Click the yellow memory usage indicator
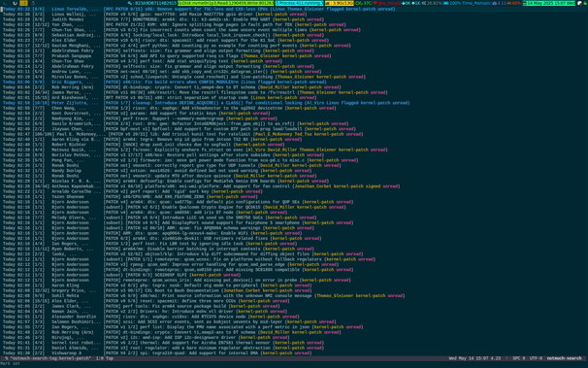Image resolution: width=588 pixels, height=368 pixels. [340, 3]
